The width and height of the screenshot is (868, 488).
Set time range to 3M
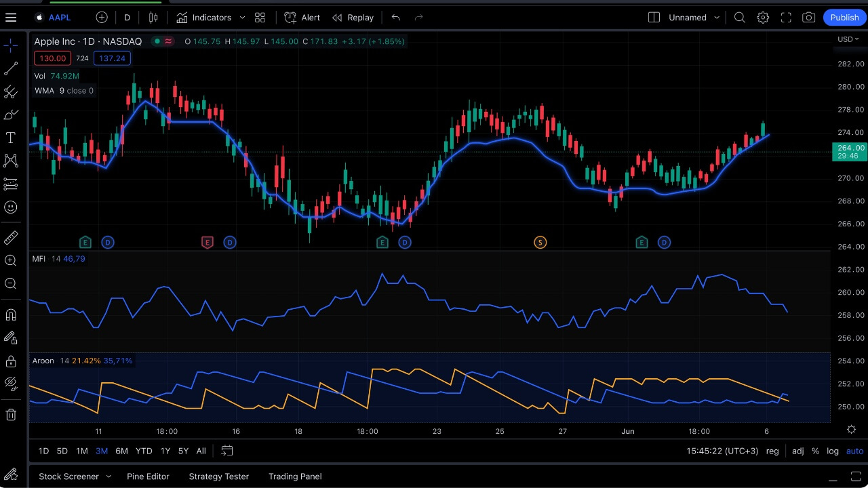pos(102,451)
